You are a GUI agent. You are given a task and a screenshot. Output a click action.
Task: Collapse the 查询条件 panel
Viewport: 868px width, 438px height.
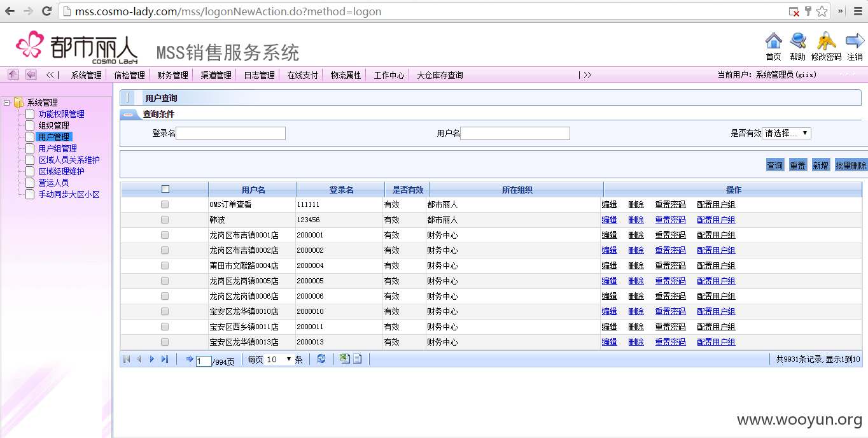click(x=129, y=114)
